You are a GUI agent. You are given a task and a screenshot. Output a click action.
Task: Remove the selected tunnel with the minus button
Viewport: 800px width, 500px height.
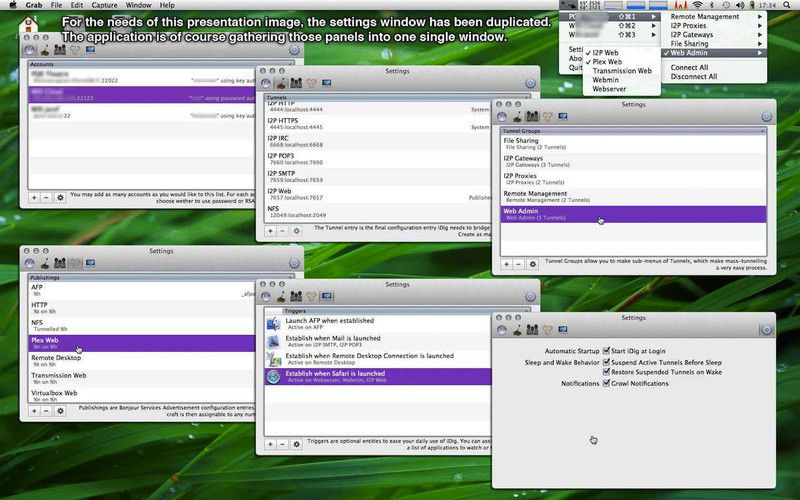pos(282,231)
